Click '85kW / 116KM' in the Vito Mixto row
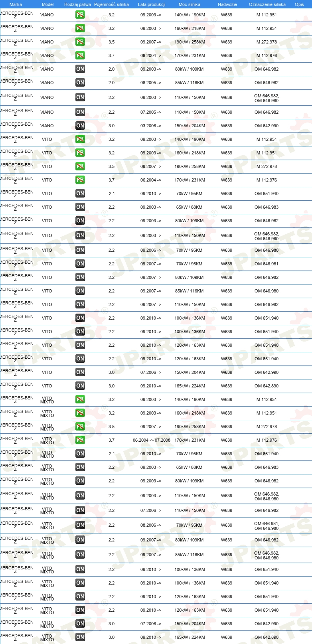The image size is (312, 644). tap(190, 555)
